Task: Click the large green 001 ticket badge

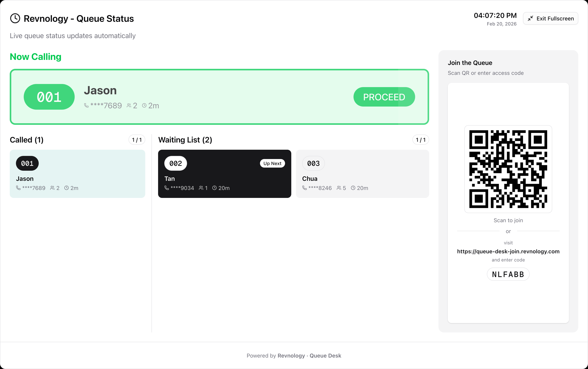Action: tap(49, 97)
